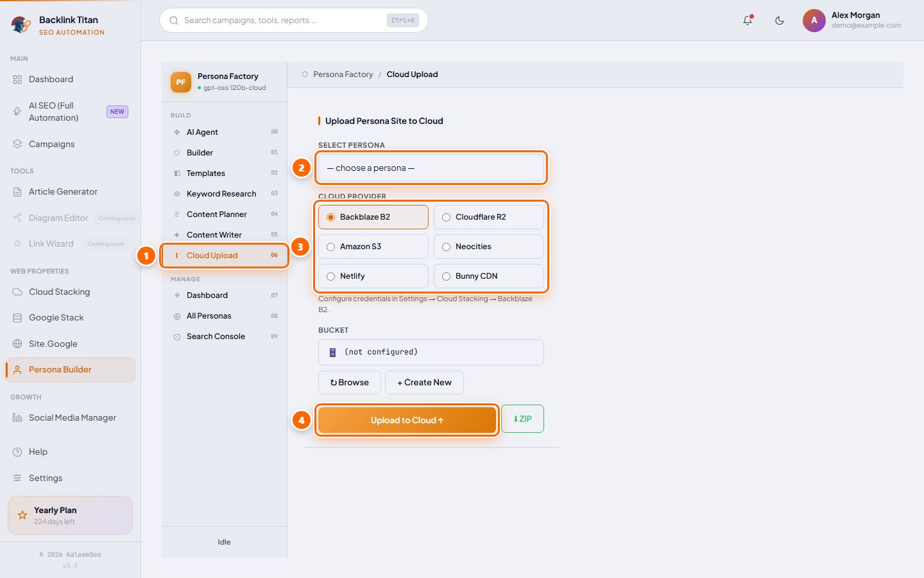Viewport: 924px width, 578px height.
Task: Open Builder in Build menu
Action: point(225,153)
